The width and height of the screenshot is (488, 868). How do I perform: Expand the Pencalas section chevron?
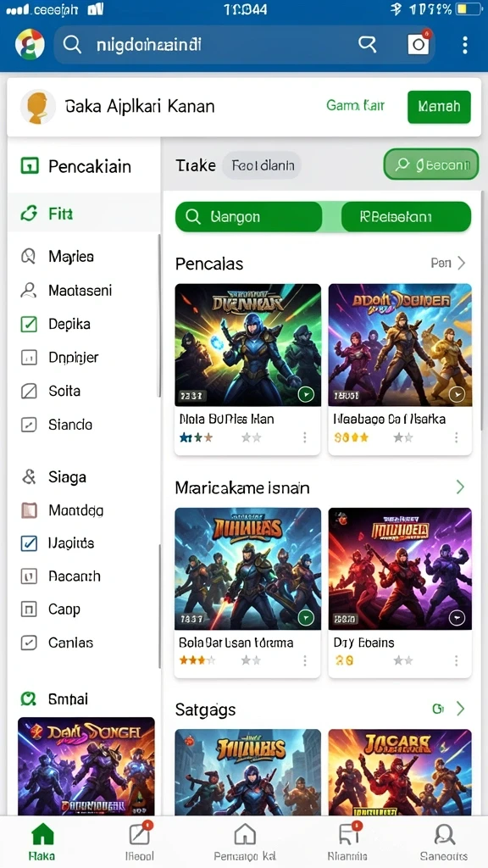pyautogui.click(x=462, y=263)
